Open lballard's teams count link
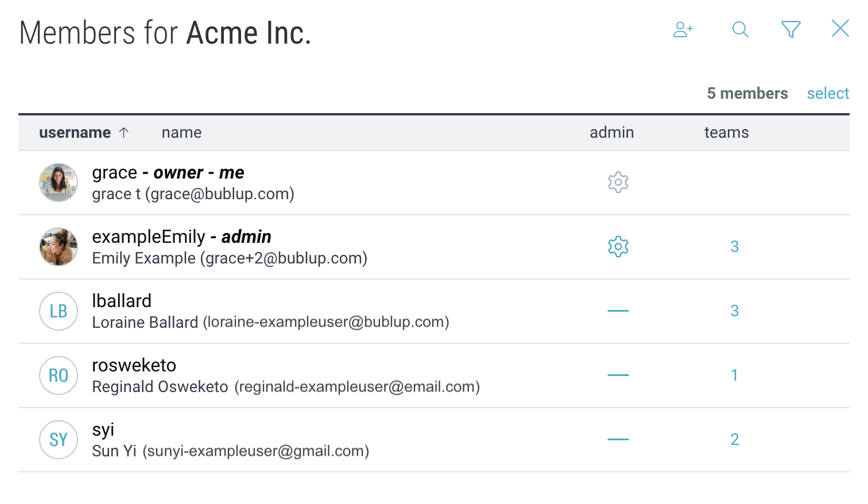Viewport: 868px width, 504px height. click(734, 311)
